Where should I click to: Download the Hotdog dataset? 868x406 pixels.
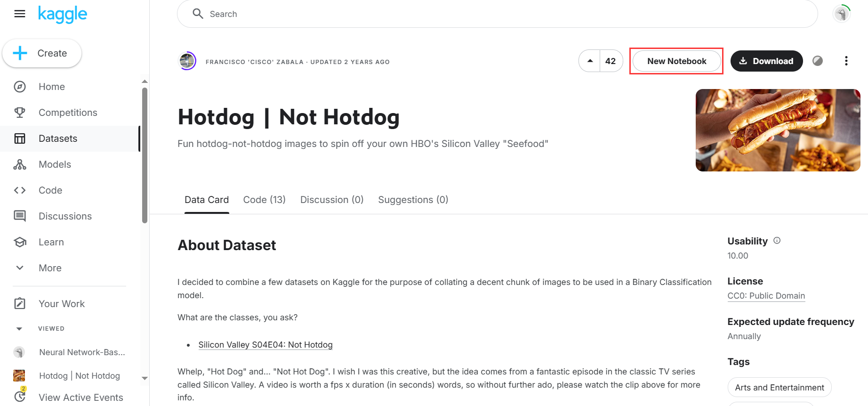(766, 61)
